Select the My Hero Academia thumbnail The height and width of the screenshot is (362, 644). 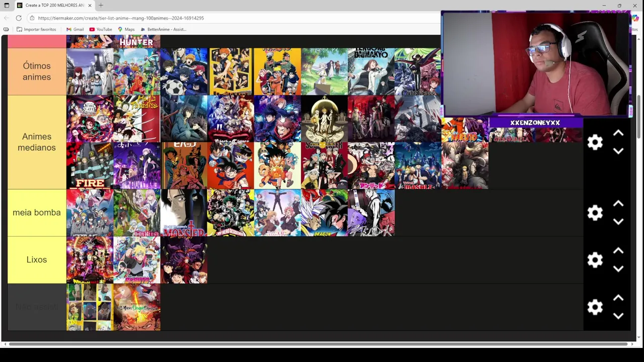tap(230, 213)
